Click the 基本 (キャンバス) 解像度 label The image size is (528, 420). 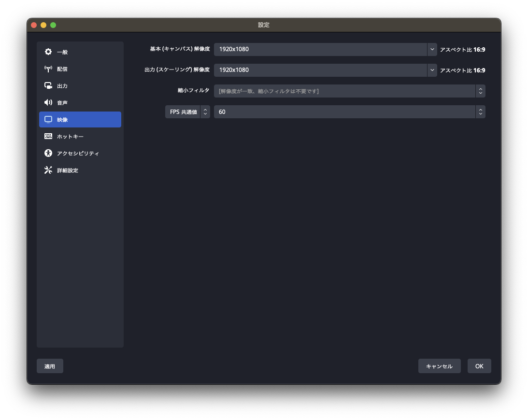180,49
